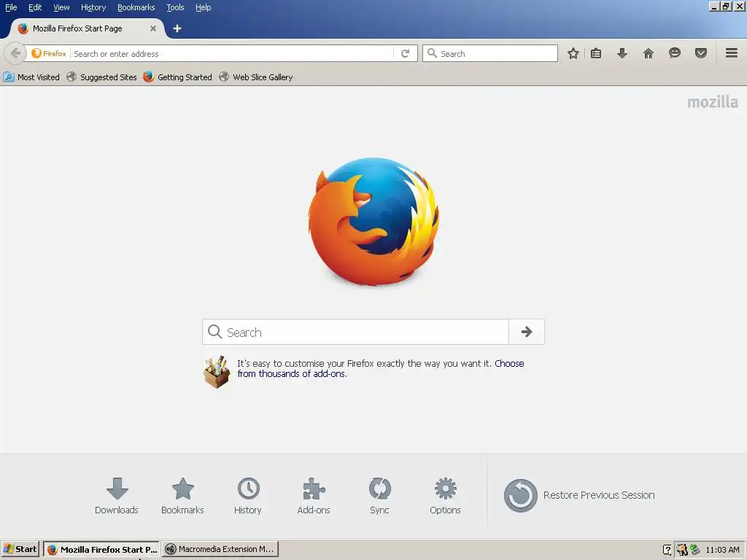Image resolution: width=747 pixels, height=560 pixels.
Task: Open the File menu
Action: click(x=11, y=7)
